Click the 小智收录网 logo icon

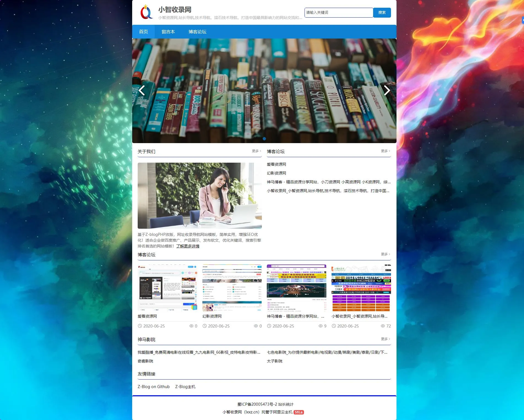tap(146, 12)
